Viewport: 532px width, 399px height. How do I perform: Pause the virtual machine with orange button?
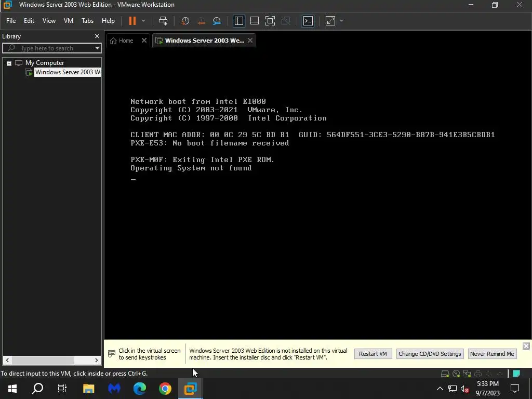132,21
